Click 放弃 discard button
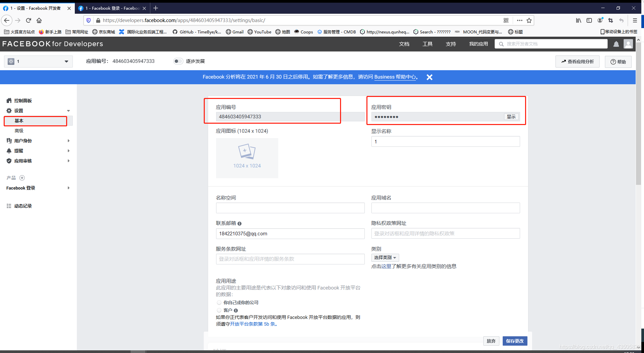The height and width of the screenshot is (353, 644). [491, 341]
